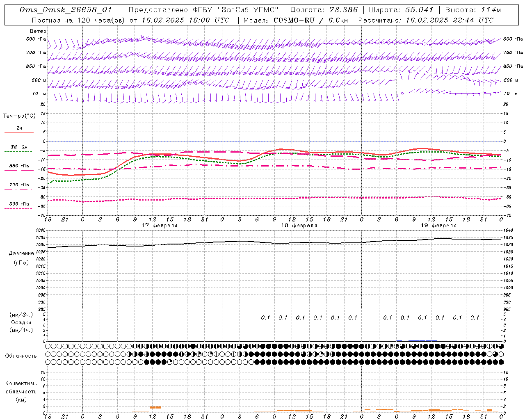525x420 pixels.
Task: Click the 700 гПа temperature legend entry
Action: (19, 185)
